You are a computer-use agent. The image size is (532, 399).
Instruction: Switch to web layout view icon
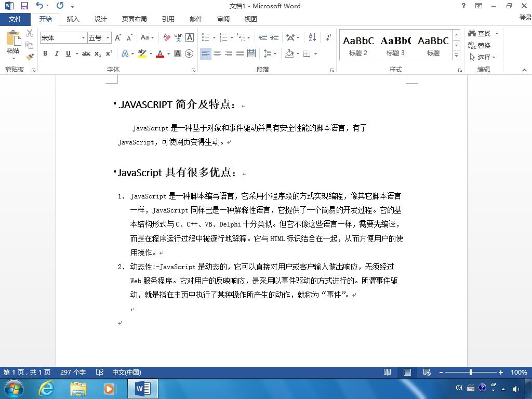click(x=427, y=372)
